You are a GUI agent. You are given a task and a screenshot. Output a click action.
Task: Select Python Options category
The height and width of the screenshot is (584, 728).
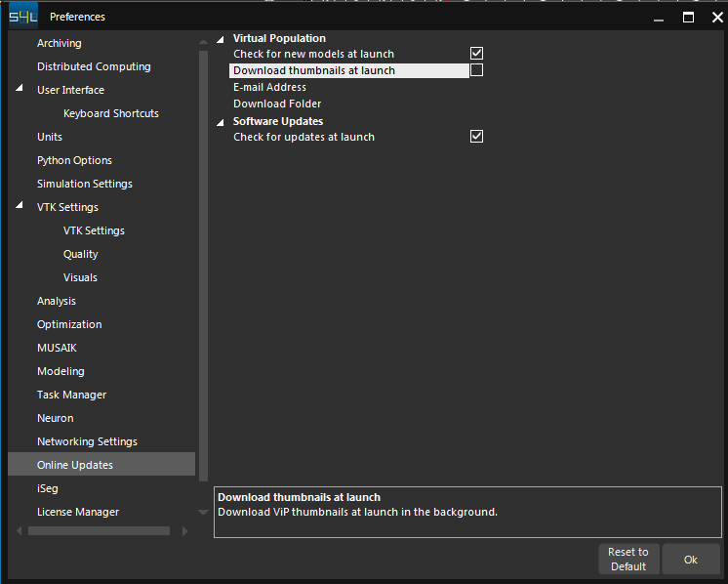74,160
